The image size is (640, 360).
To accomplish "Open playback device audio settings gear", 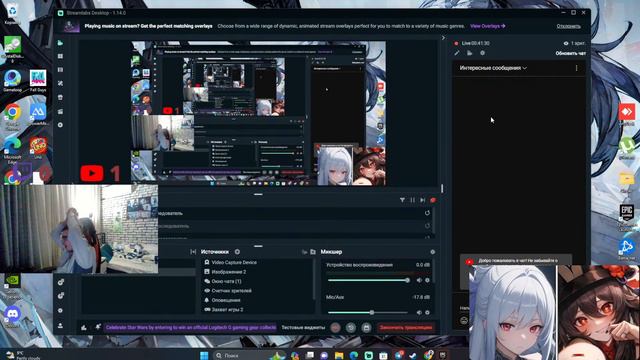I will pos(427,280).
